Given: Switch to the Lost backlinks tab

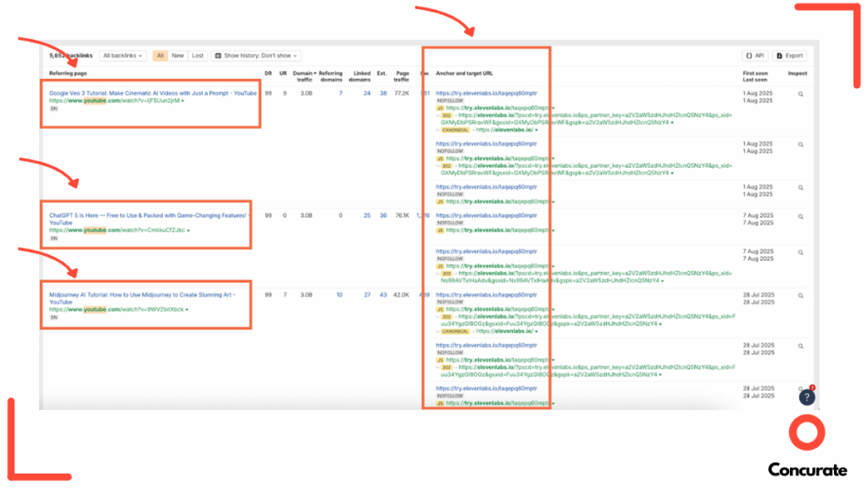Looking at the screenshot, I should click(x=198, y=56).
